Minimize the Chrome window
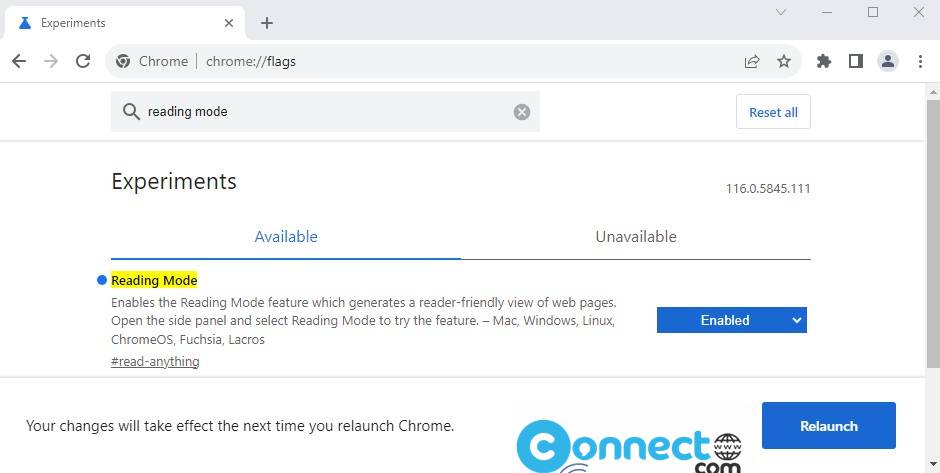Screen dimensions: 940x473 click(x=827, y=12)
